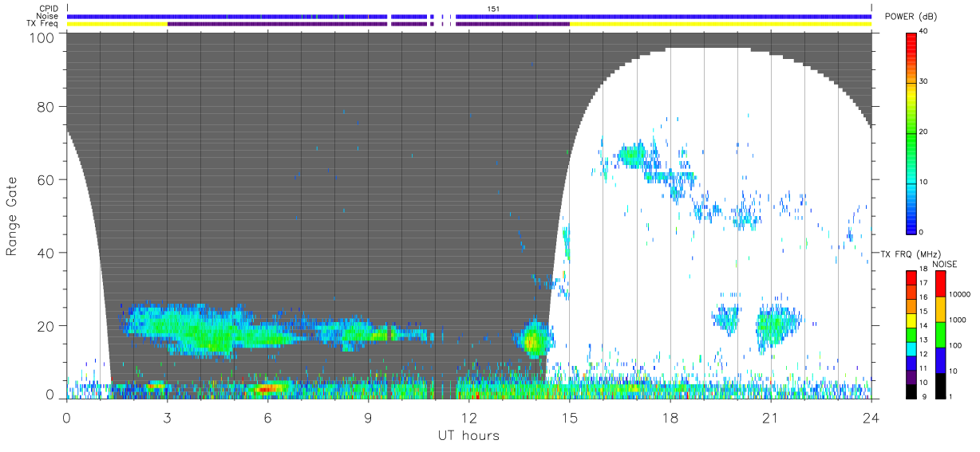Viewport: 980px width, 452px height.
Task: Click the 18 tick on the UT hours axis
Action: coord(670,417)
